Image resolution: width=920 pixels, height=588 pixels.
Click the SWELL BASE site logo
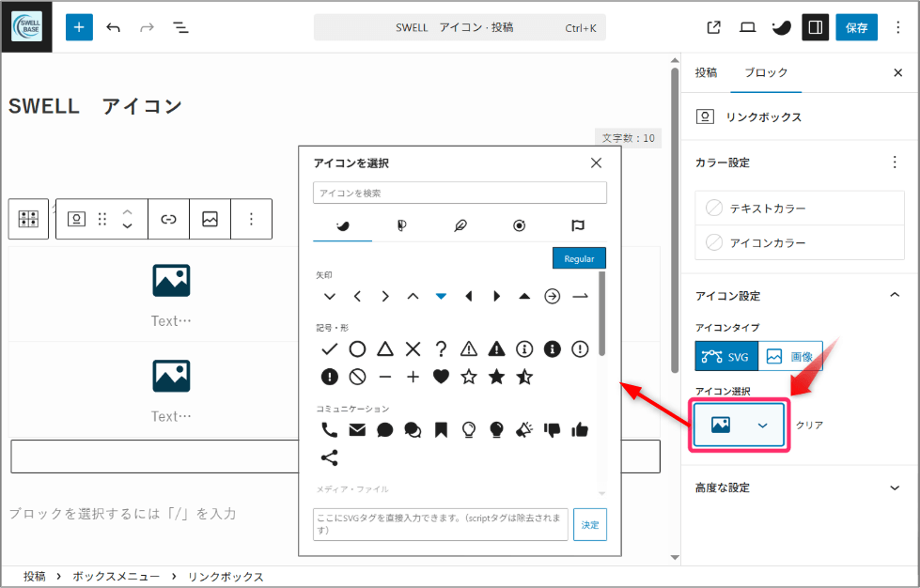pos(27,27)
